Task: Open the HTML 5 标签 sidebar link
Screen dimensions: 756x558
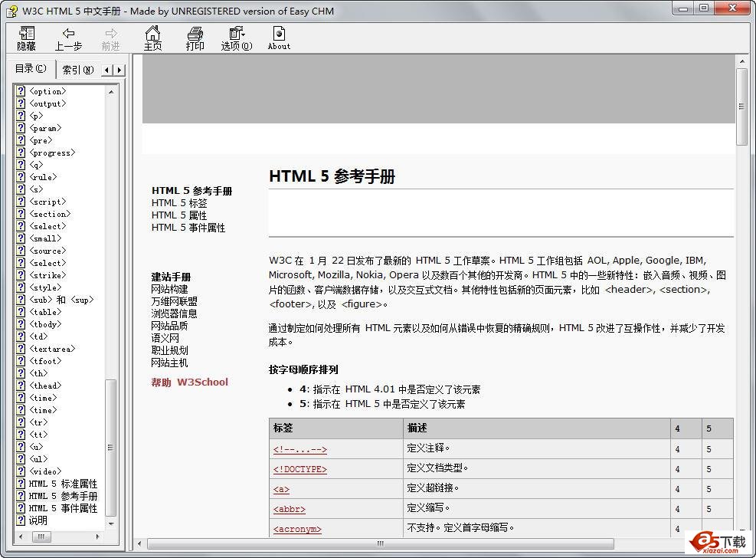Action: 179,203
